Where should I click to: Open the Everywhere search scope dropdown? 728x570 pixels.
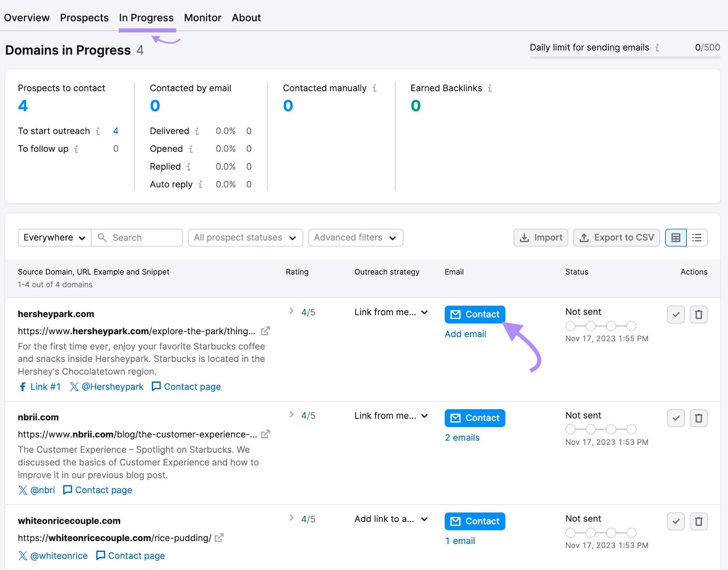click(x=54, y=238)
